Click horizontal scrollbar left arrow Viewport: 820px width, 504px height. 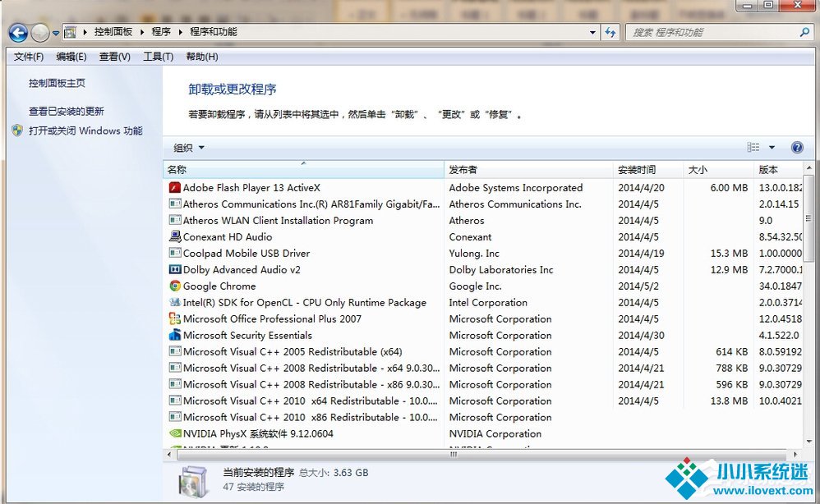click(x=169, y=455)
